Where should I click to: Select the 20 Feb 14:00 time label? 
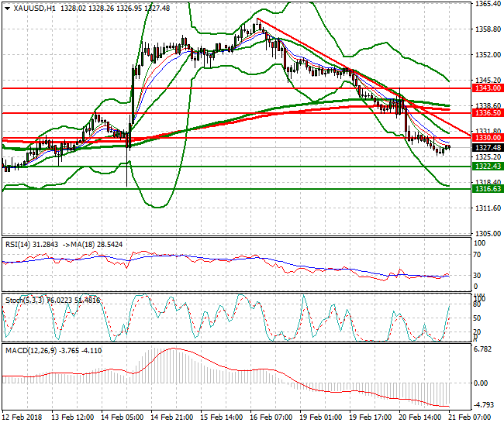420,417
